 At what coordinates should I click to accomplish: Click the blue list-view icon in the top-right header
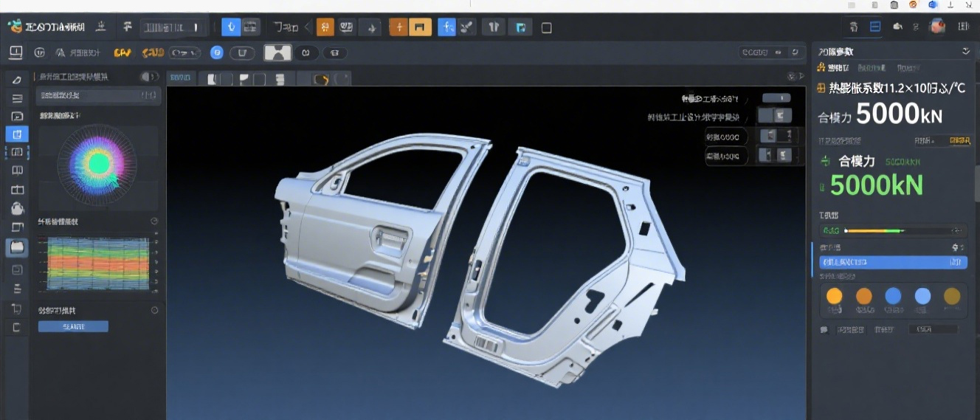click(x=875, y=27)
